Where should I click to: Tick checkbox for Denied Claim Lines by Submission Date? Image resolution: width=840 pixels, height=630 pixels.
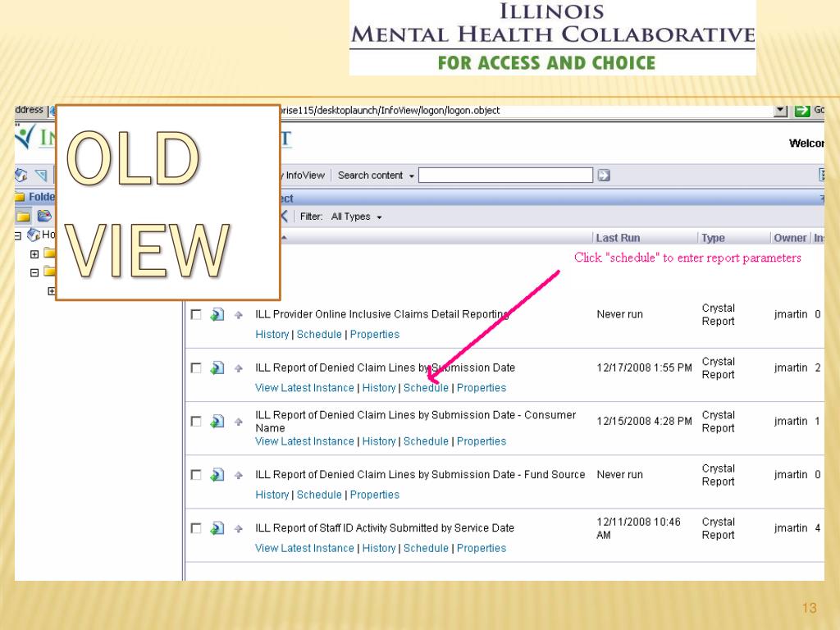[196, 368]
